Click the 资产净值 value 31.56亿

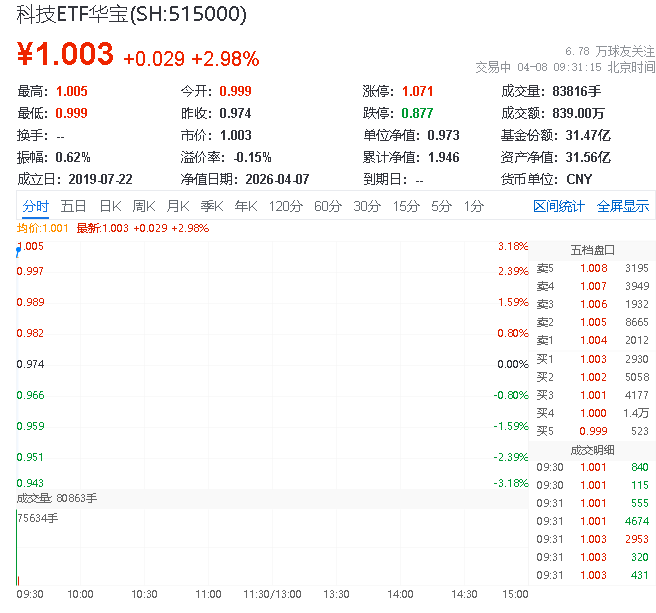[588, 157]
